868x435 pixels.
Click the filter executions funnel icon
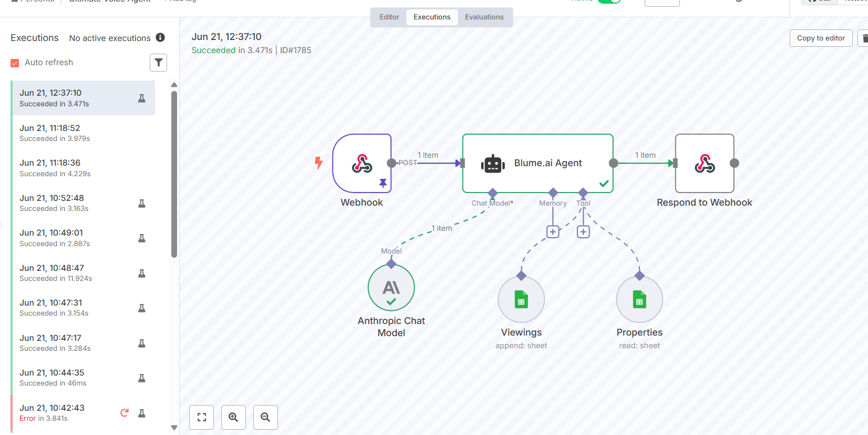(x=159, y=63)
